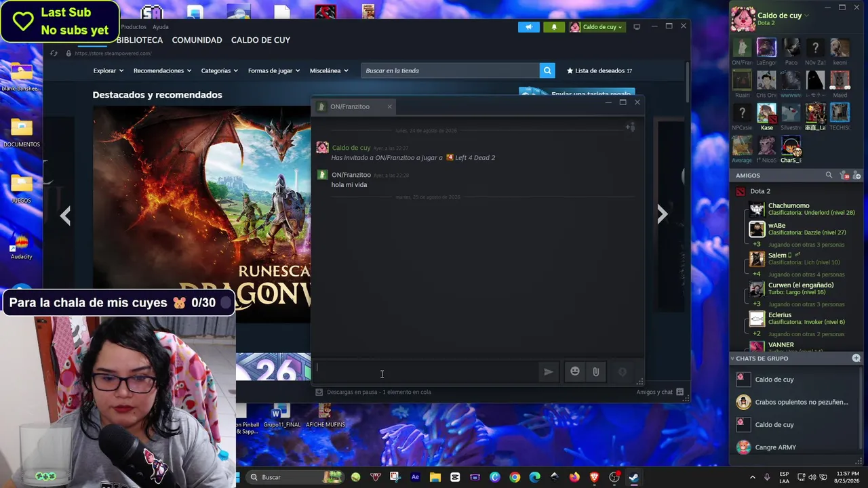
Task: Open the Ayuda menu in Steam
Action: [x=161, y=27]
